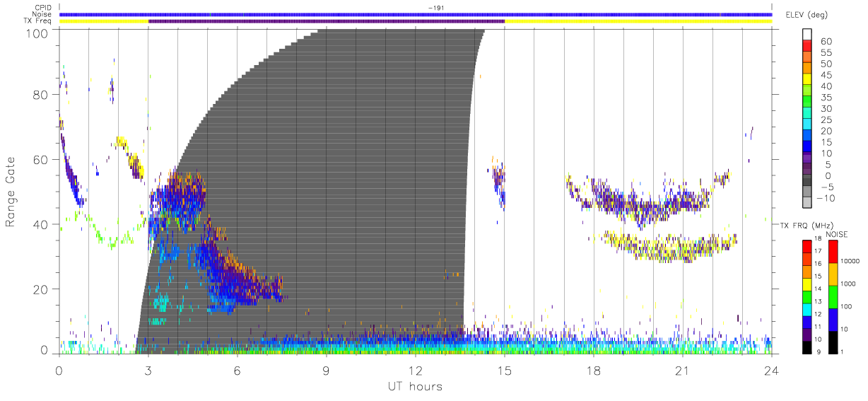The image size is (868, 401).
Task: Pick the black 1–10 NOISE swatch
Action: click(x=833, y=342)
